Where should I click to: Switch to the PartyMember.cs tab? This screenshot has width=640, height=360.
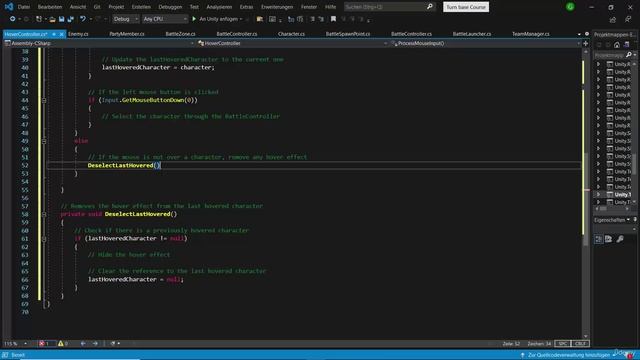pos(127,34)
